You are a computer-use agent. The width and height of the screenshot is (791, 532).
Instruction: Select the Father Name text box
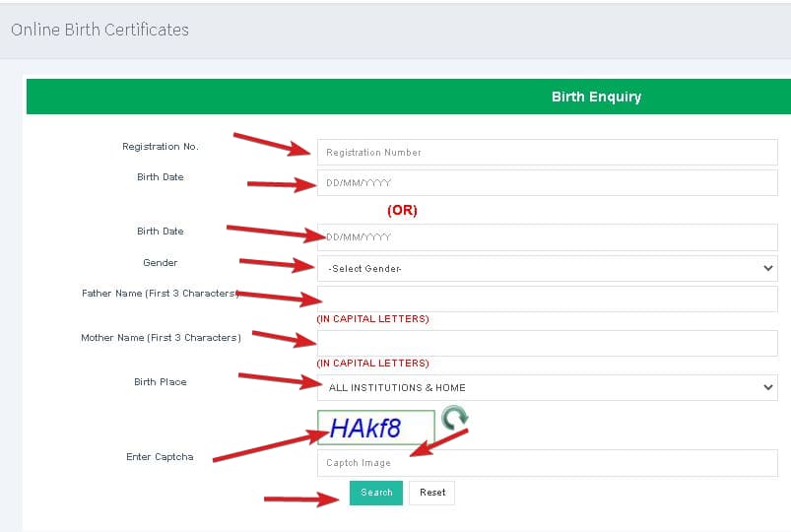tap(547, 299)
